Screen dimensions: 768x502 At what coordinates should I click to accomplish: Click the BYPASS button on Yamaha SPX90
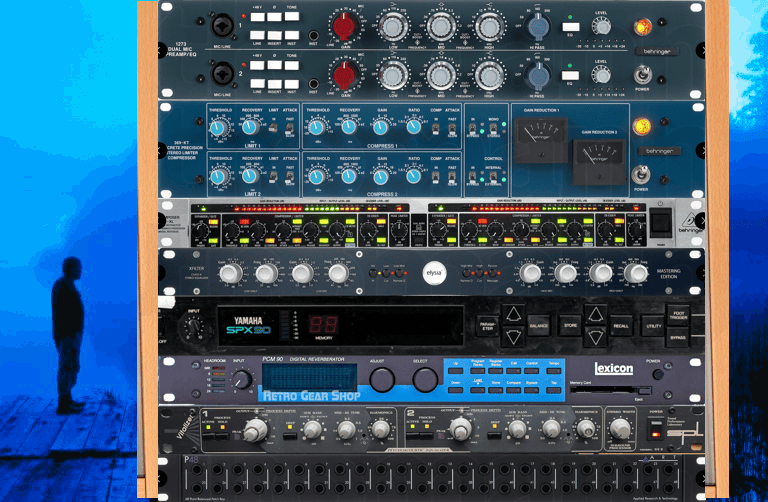pyautogui.click(x=678, y=337)
